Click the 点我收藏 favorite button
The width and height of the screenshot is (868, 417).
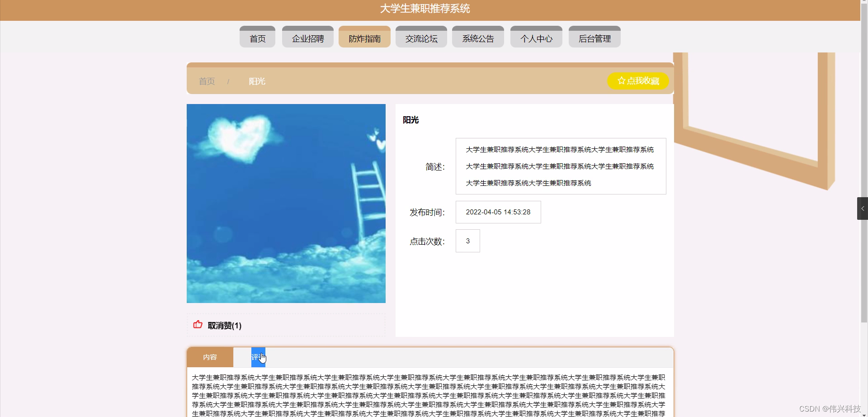(637, 81)
